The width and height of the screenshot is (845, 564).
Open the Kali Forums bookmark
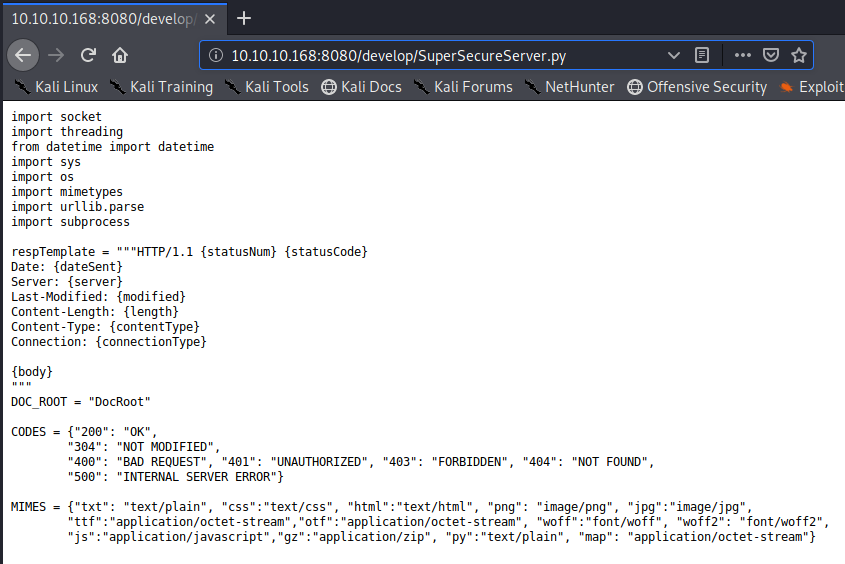click(463, 87)
